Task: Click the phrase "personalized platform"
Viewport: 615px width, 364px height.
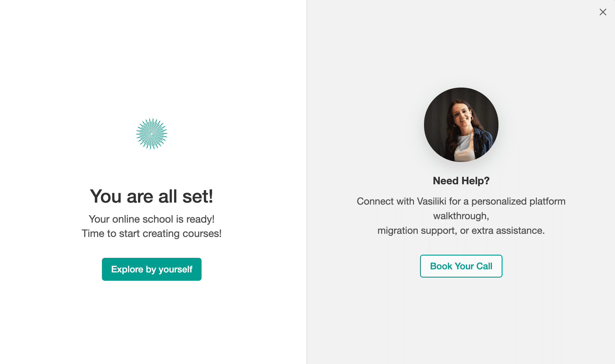Action: click(518, 201)
